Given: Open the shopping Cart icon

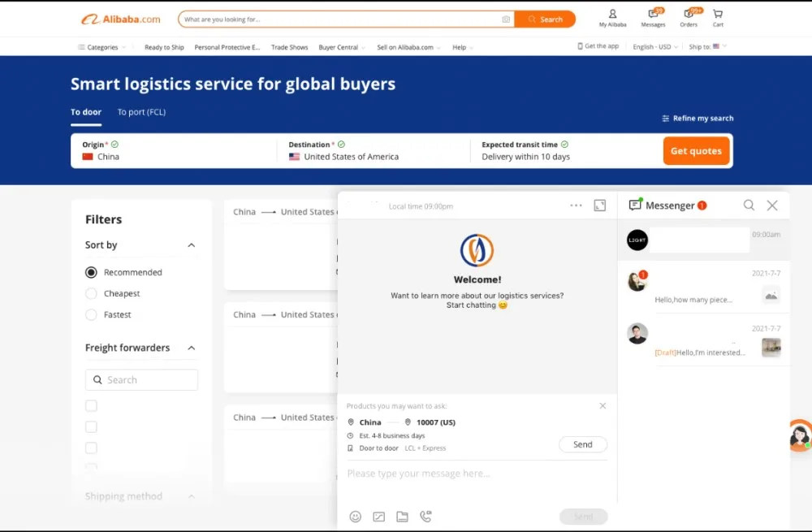Looking at the screenshot, I should 718,17.
